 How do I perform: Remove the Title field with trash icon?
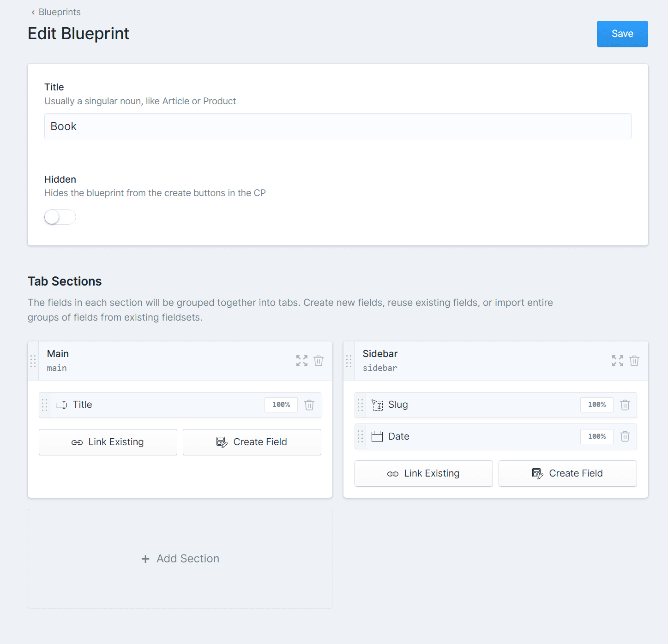point(309,405)
